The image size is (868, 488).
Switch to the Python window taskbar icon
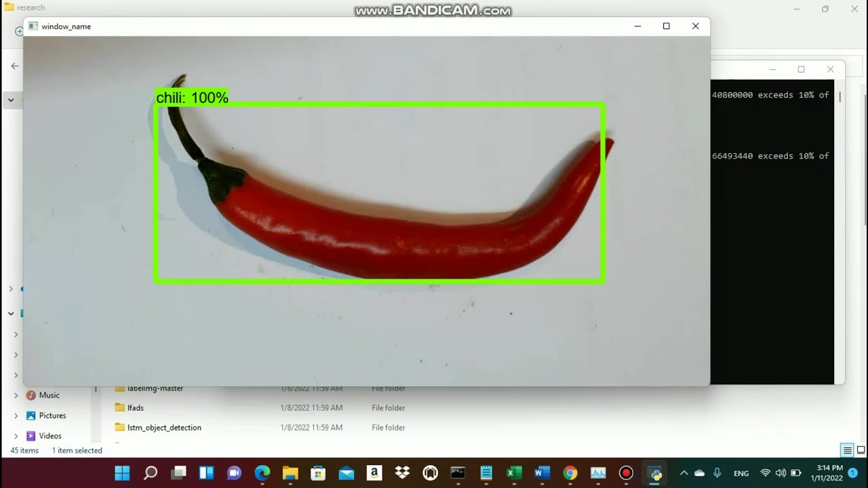pos(655,472)
